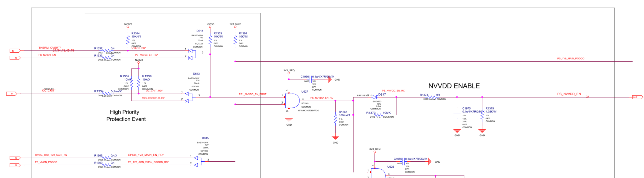The width and height of the screenshot is (644, 178).
Task: Click the OC_CRIT* IN port
Action: [x=12, y=94]
